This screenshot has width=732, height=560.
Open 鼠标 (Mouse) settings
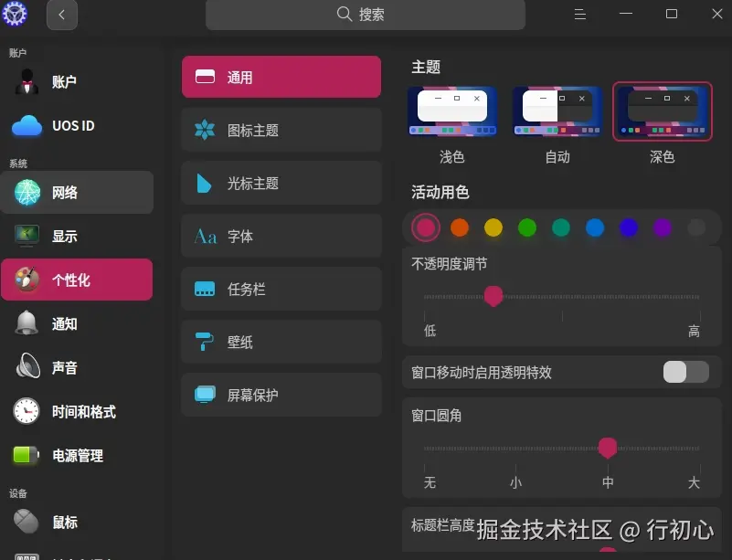(x=26, y=522)
